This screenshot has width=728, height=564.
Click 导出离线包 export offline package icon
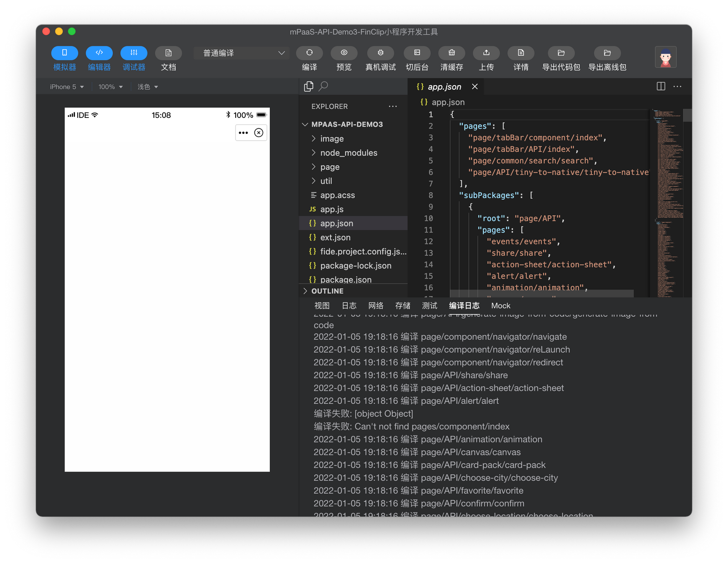point(607,53)
